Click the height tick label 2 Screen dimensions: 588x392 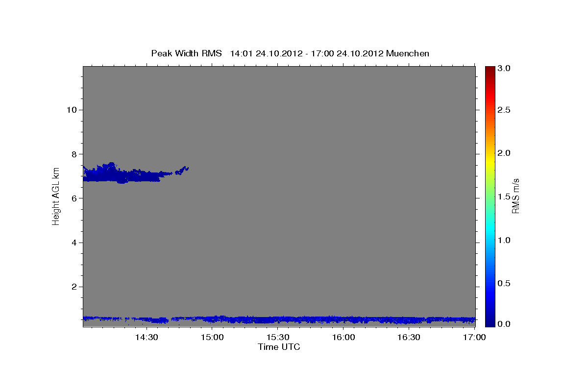click(74, 287)
